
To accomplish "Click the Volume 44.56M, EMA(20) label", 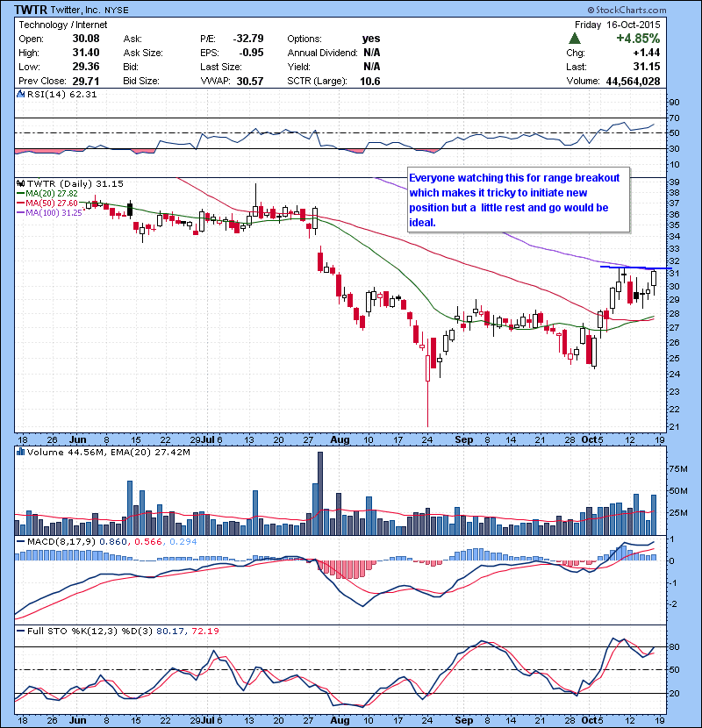I will (x=108, y=452).
